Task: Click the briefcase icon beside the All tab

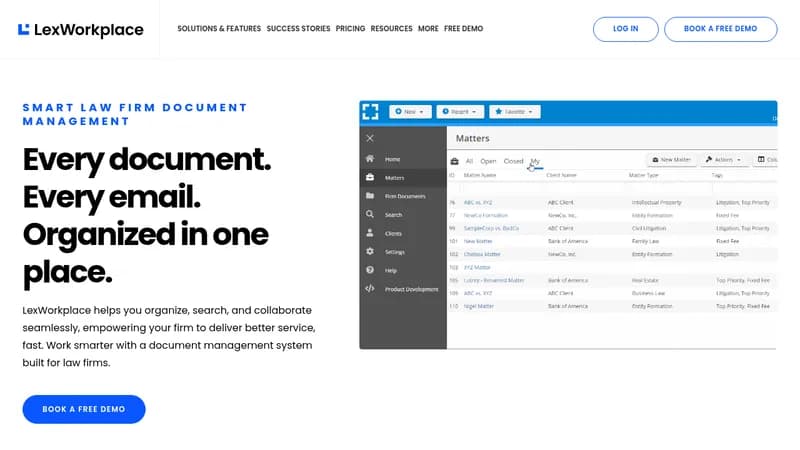Action: pos(455,161)
